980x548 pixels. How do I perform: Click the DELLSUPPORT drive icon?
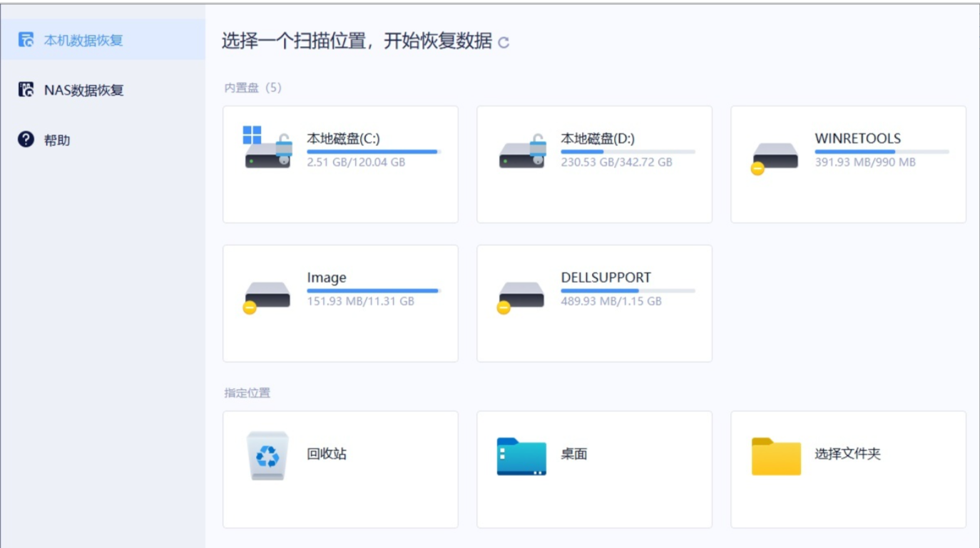[521, 296]
